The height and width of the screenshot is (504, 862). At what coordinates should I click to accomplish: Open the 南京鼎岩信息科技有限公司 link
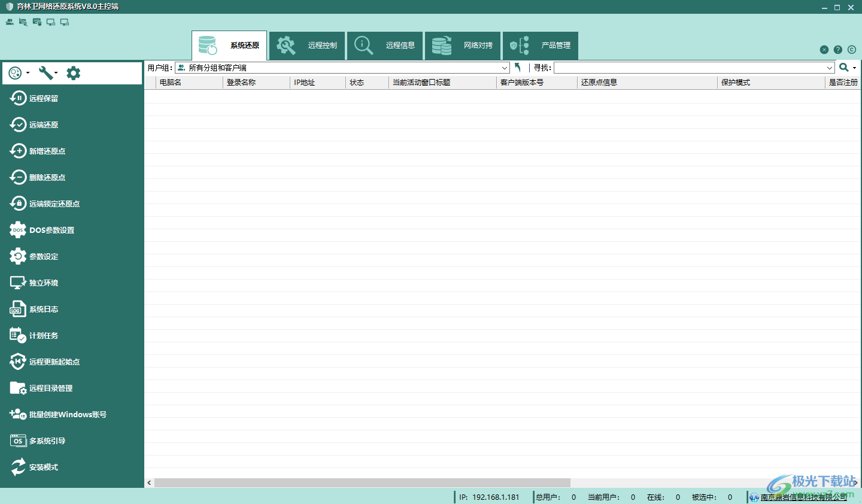pos(803,497)
